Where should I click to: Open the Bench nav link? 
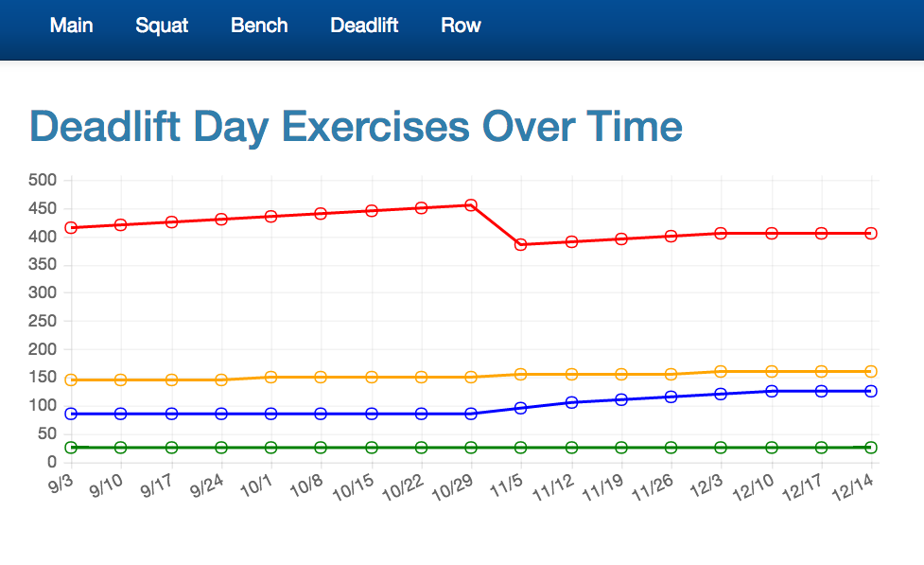tap(259, 26)
